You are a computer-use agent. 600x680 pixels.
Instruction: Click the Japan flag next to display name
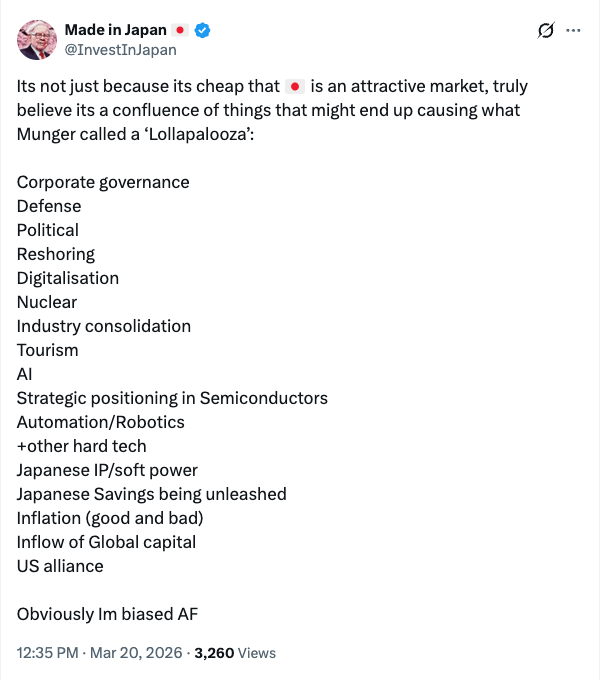[180, 30]
